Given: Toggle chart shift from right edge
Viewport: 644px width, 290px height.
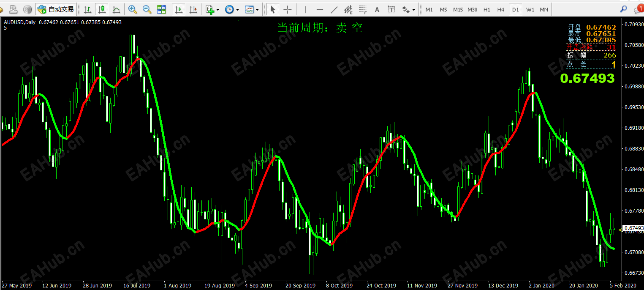Looking at the screenshot, I should pyautogui.click(x=193, y=9).
